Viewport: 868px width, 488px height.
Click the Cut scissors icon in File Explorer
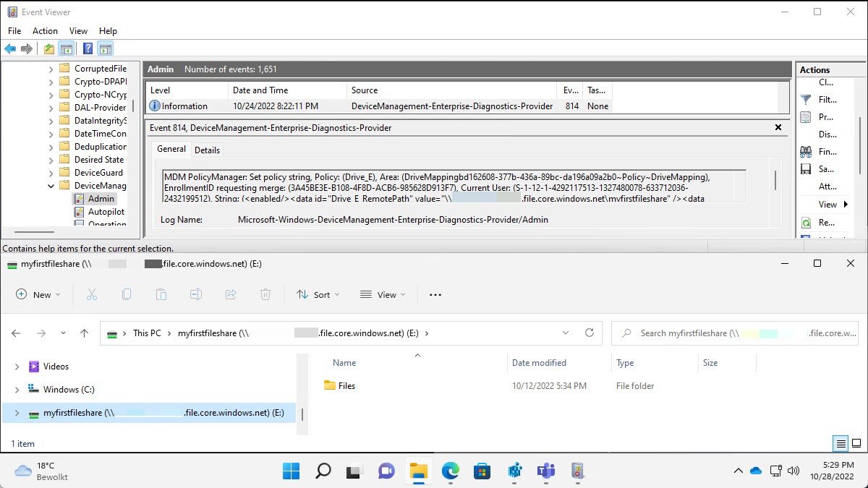tap(92, 294)
